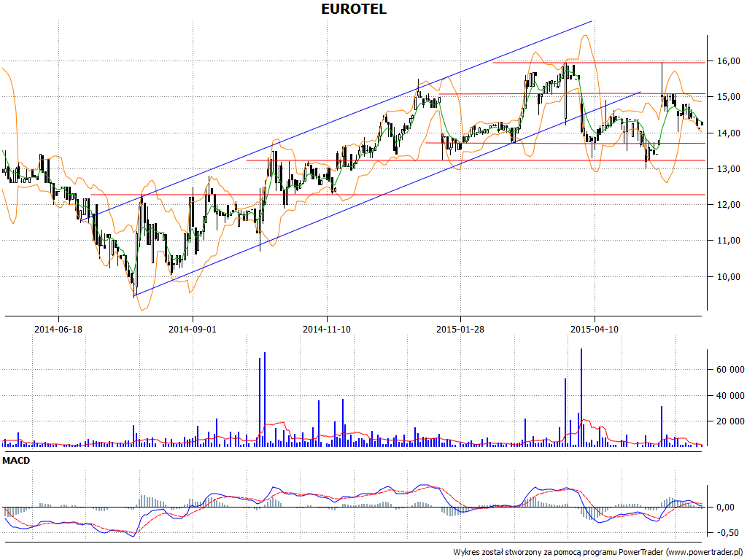Viewport: 747px width, 560px height.
Task: Select the 2015-01-28 date label
Action: pyautogui.click(x=460, y=329)
